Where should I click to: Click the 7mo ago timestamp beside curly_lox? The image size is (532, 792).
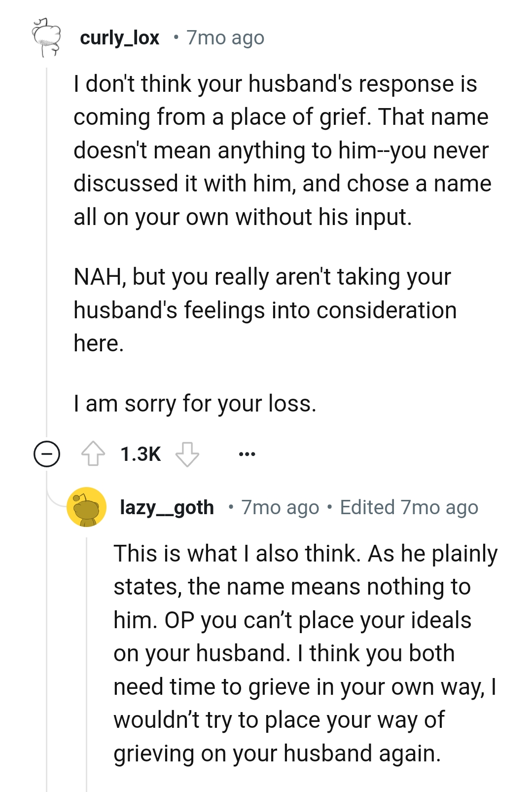(225, 38)
